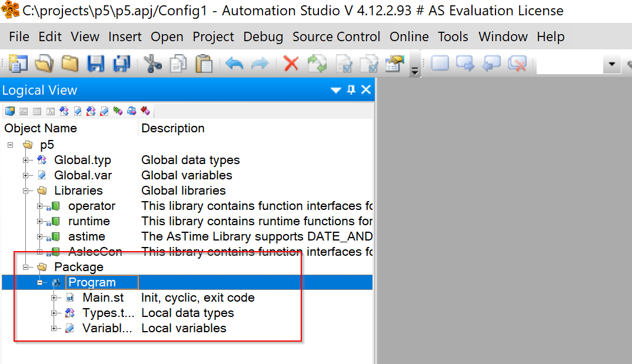The height and width of the screenshot is (364, 632).
Task: Expand the runtime library node
Action: (39, 222)
